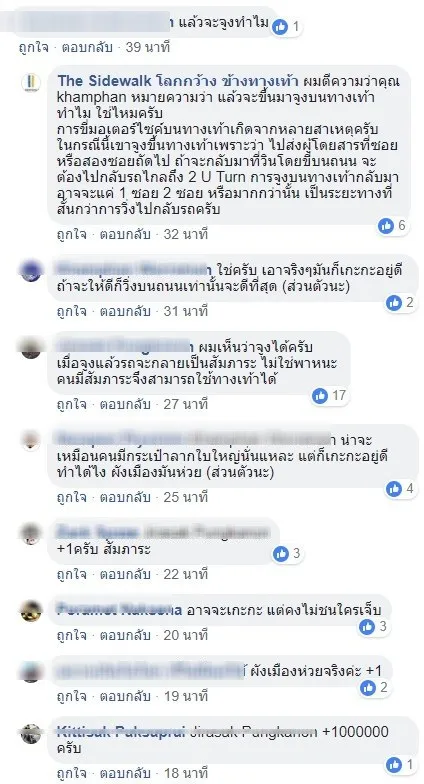Click the like reaction icon on +1000000 comment
Viewport: 424px width, 784px height.
(394, 764)
